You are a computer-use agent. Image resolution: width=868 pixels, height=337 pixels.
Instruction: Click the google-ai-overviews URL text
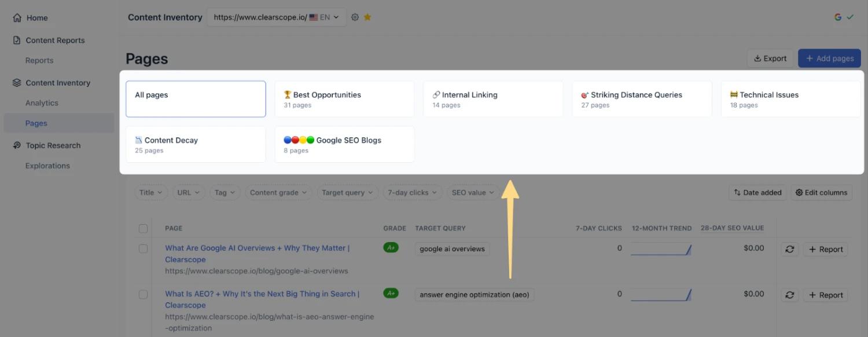coord(256,271)
